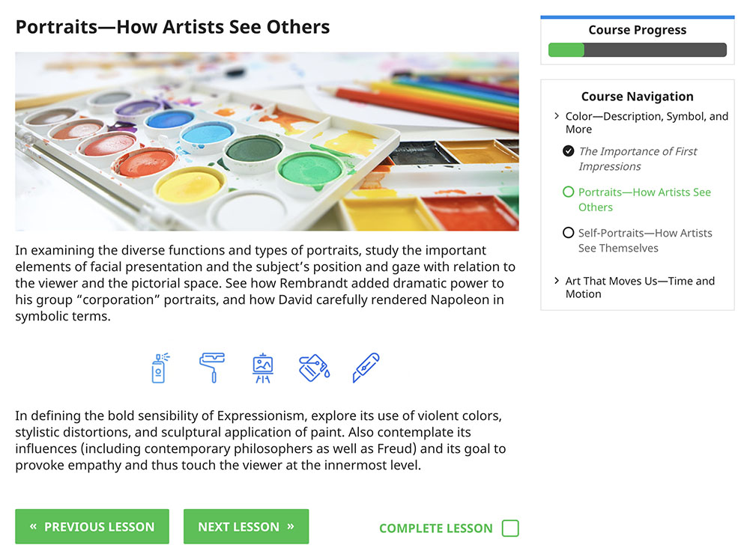The image size is (750, 560).
Task: Check the Complete Lesson checkbox
Action: [510, 529]
